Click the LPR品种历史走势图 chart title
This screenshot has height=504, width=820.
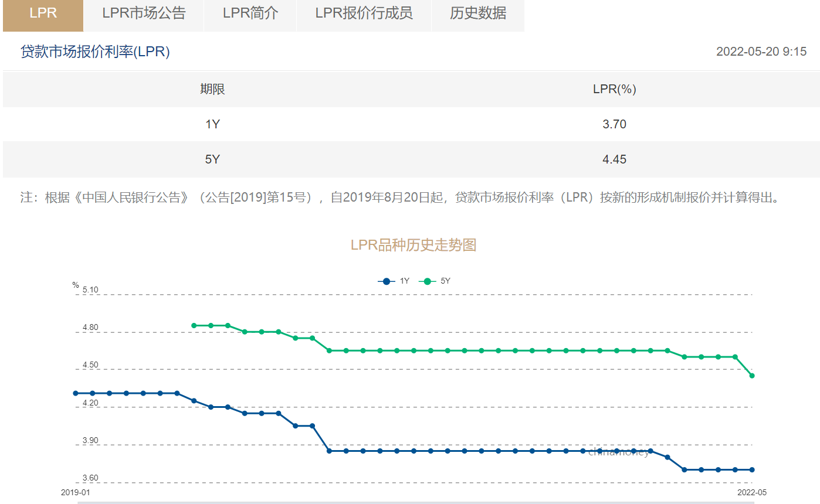point(413,245)
